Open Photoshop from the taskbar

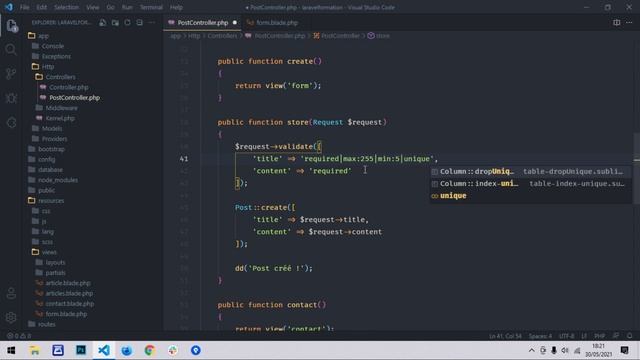pos(81,350)
